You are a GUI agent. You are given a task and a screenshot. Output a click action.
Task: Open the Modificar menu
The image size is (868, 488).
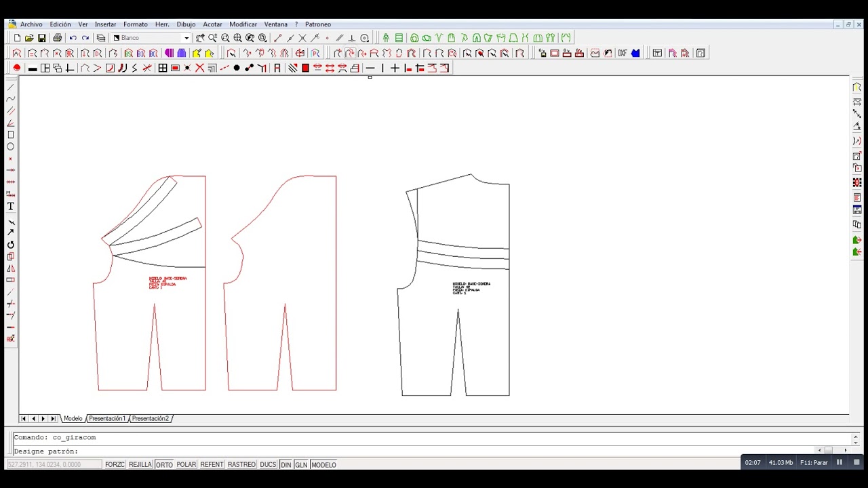pyautogui.click(x=243, y=24)
